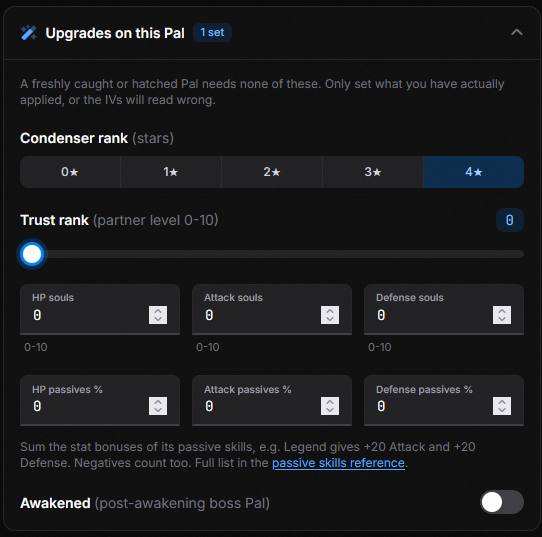Screen dimensions: 542x537
Task: Click the Attack souls stepper arrows
Action: (x=330, y=315)
